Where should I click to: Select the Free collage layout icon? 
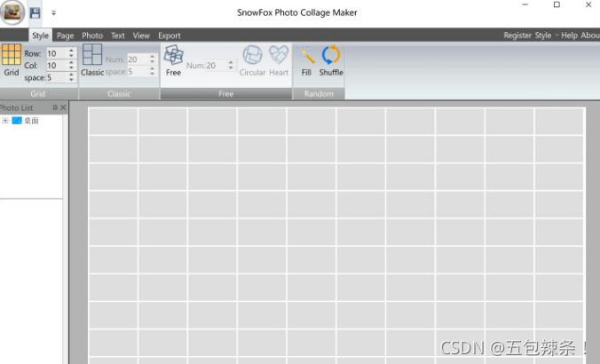pos(173,56)
